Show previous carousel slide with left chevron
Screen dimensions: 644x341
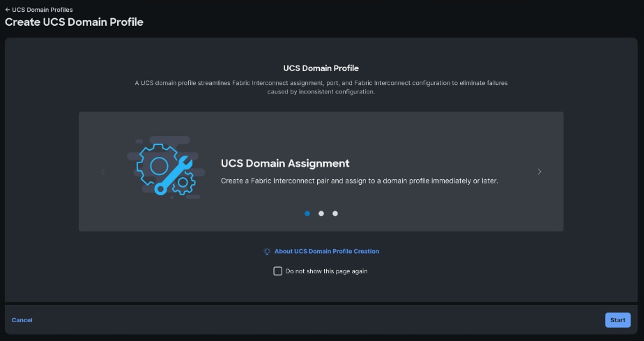pyautogui.click(x=103, y=172)
